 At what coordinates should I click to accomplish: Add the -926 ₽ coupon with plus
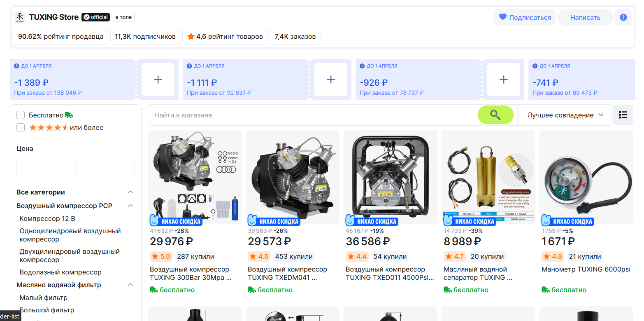(504, 80)
